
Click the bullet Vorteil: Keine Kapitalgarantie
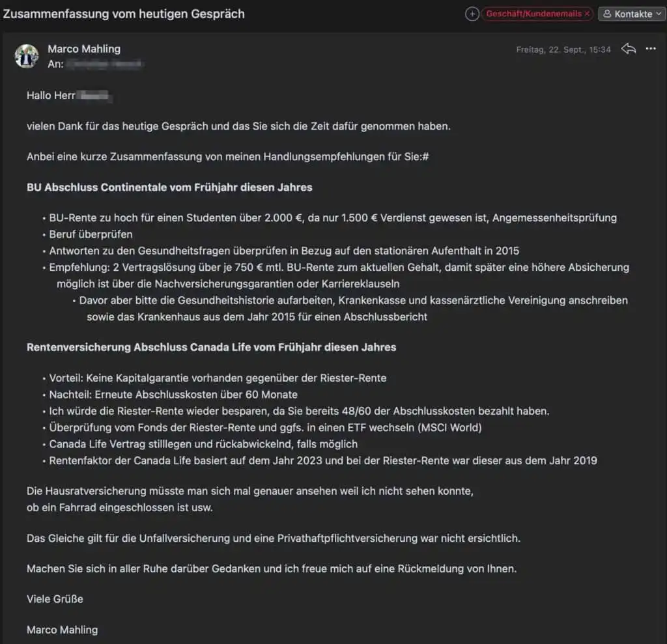[x=218, y=378]
